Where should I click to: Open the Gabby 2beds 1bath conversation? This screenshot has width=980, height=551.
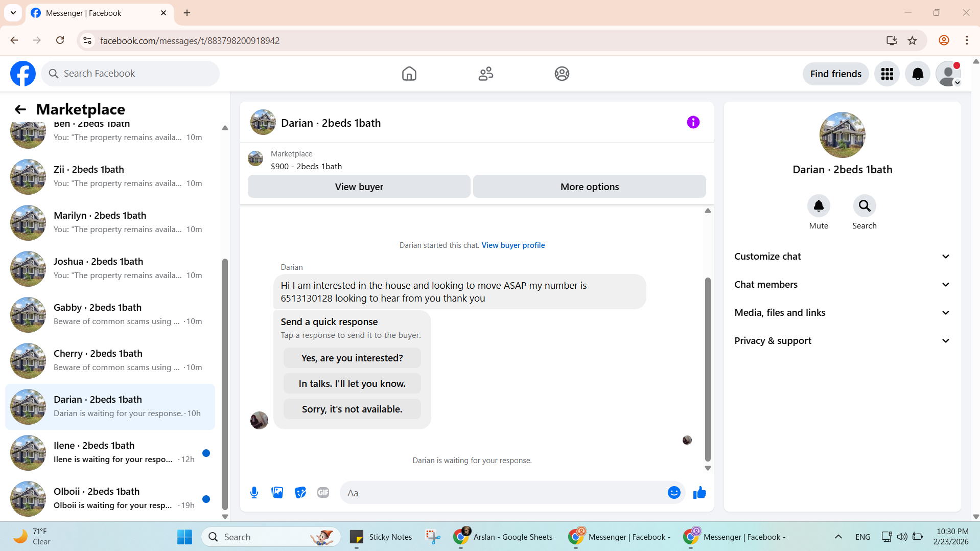[110, 315]
